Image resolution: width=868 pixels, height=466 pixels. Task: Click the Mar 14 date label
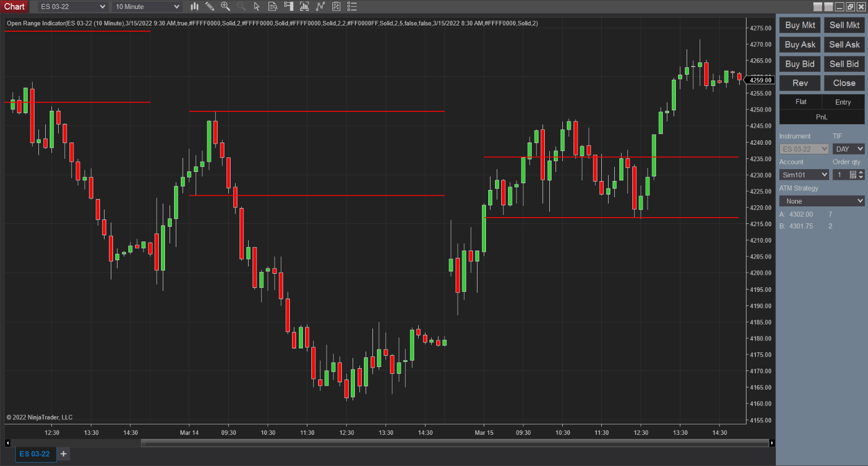pos(189,433)
